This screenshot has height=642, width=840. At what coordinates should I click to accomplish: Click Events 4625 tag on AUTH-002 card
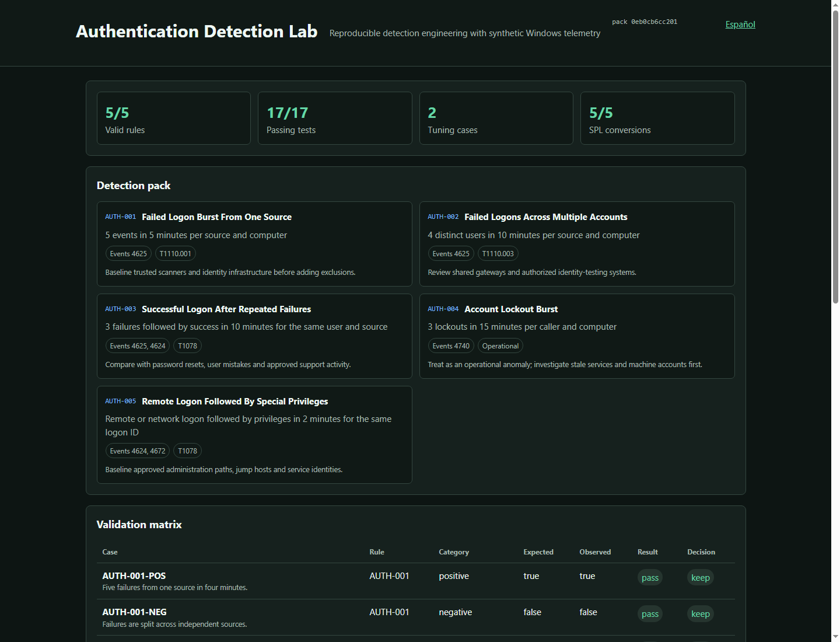tap(451, 254)
